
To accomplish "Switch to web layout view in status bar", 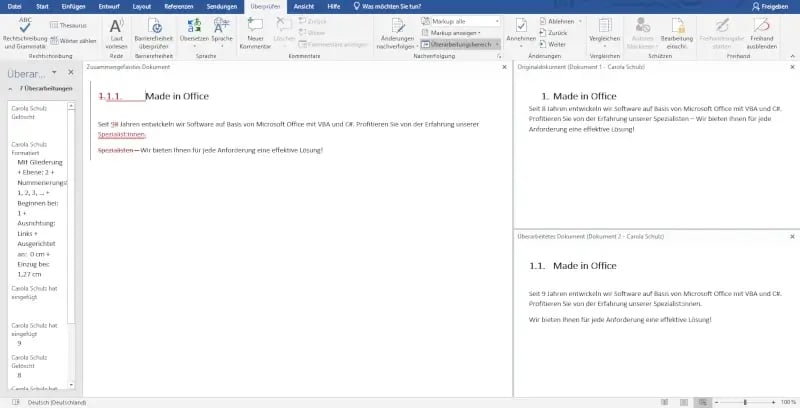I will click(704, 402).
